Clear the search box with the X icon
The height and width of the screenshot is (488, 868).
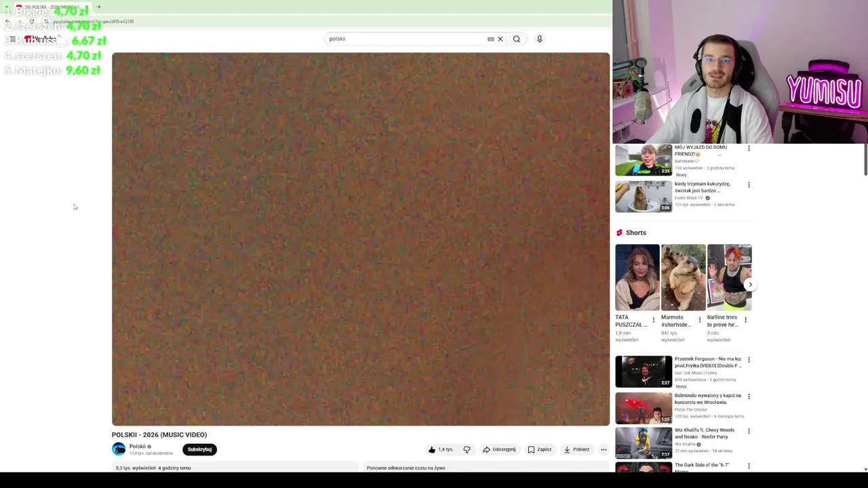(x=500, y=39)
